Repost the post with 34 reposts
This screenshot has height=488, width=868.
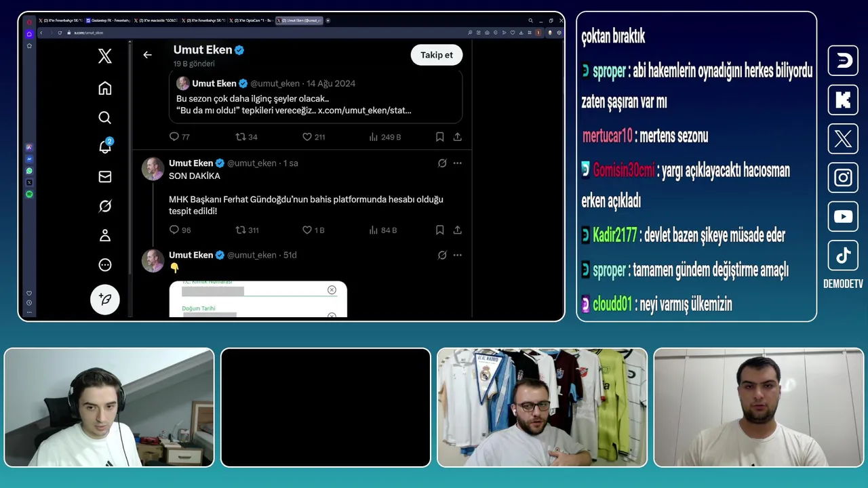pyautogui.click(x=246, y=137)
